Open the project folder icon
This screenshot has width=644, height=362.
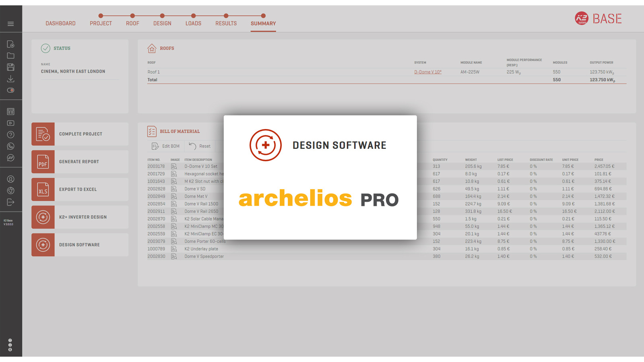pos(11,55)
